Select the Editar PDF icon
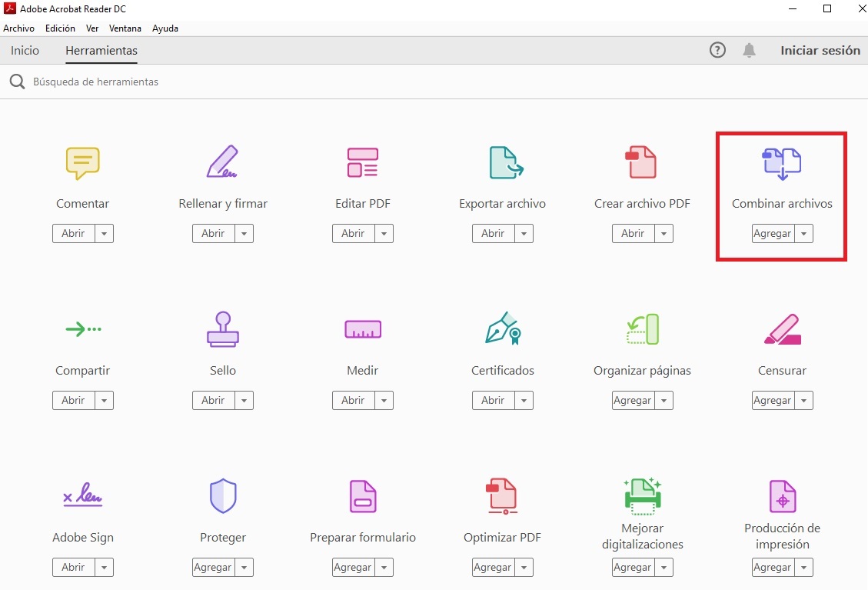 [x=362, y=163]
